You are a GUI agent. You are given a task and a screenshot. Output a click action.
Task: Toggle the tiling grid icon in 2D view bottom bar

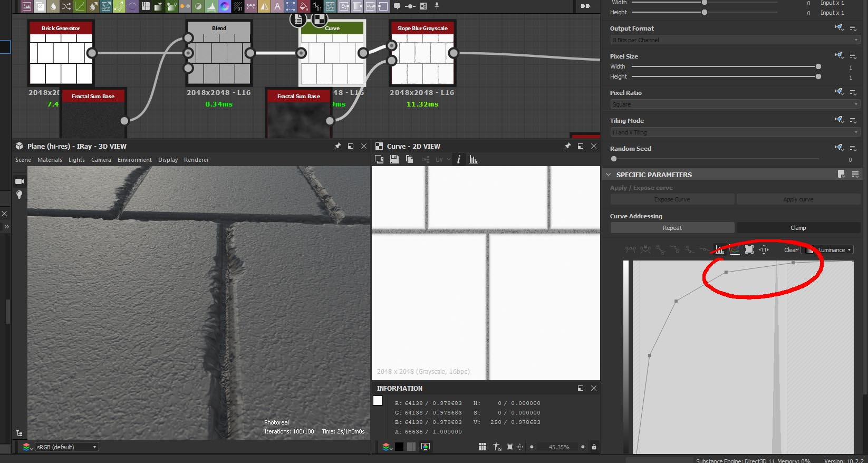[483, 447]
